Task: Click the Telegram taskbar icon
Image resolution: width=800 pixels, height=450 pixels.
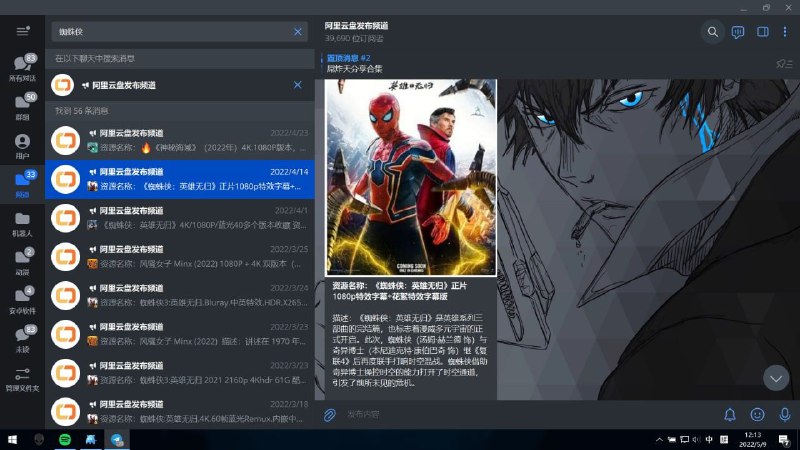Action: (x=117, y=439)
